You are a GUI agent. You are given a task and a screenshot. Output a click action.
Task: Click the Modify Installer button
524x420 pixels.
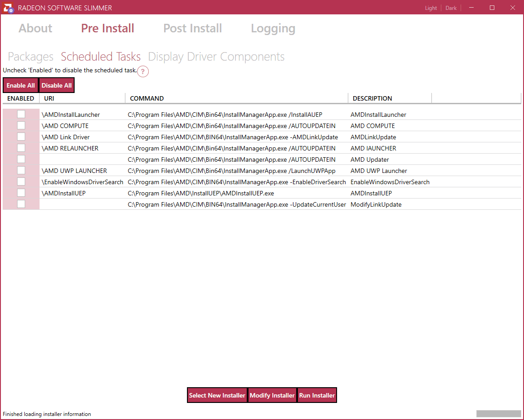coord(272,395)
